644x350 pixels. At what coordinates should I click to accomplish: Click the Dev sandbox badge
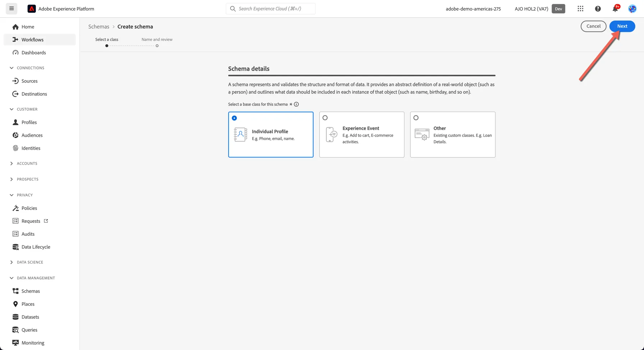[558, 9]
